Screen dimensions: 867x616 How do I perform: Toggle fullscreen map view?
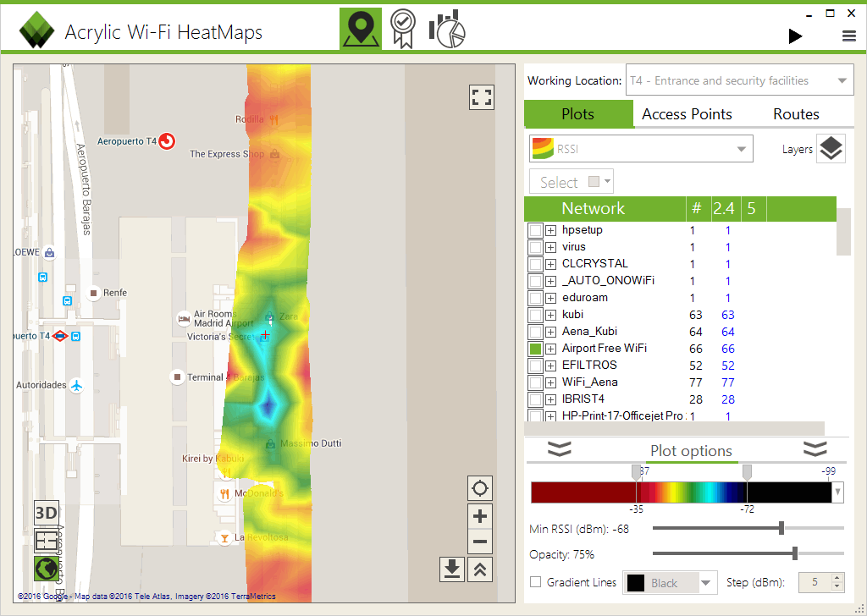point(481,98)
